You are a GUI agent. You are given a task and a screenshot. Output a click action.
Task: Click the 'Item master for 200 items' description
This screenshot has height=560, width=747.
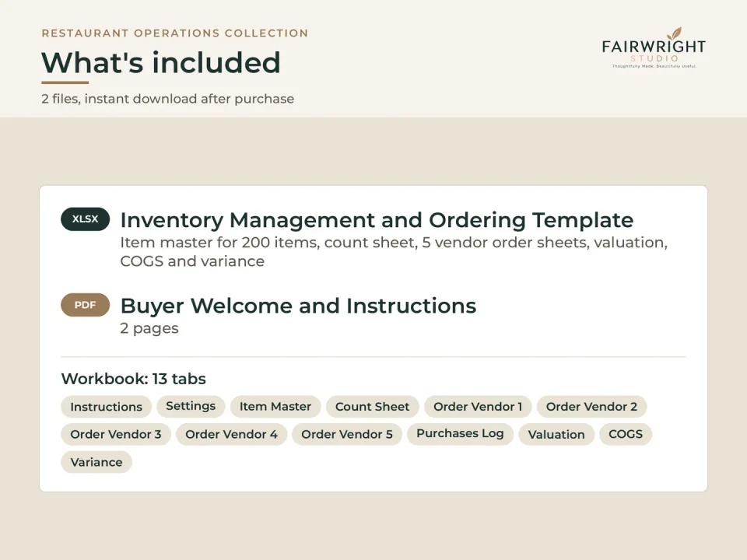coord(394,252)
